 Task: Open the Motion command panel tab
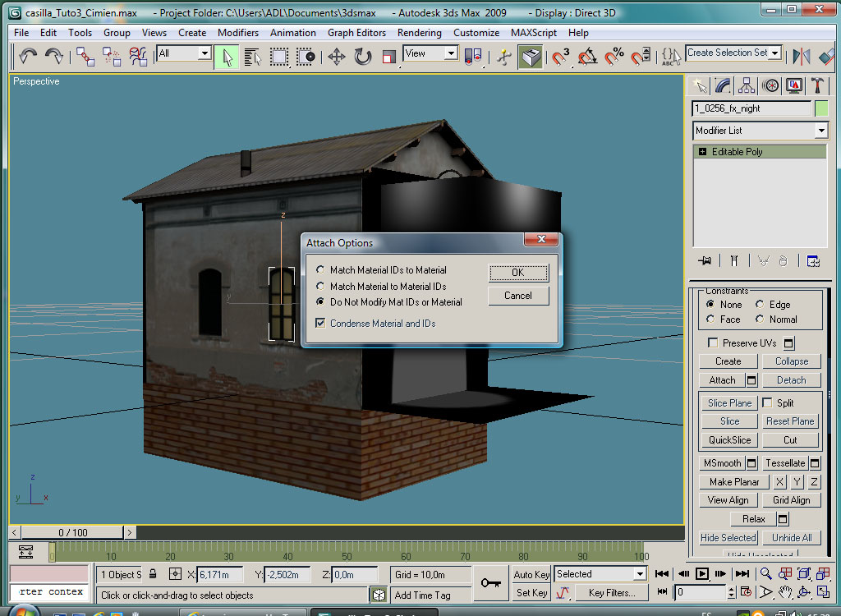click(x=770, y=85)
